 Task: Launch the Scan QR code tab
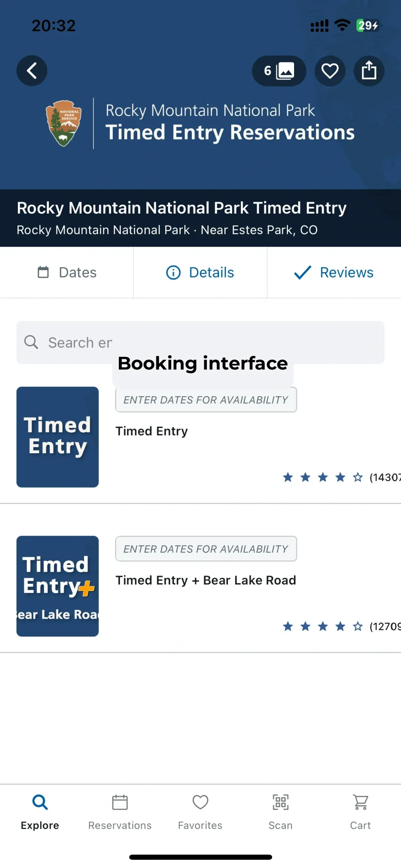(x=280, y=811)
